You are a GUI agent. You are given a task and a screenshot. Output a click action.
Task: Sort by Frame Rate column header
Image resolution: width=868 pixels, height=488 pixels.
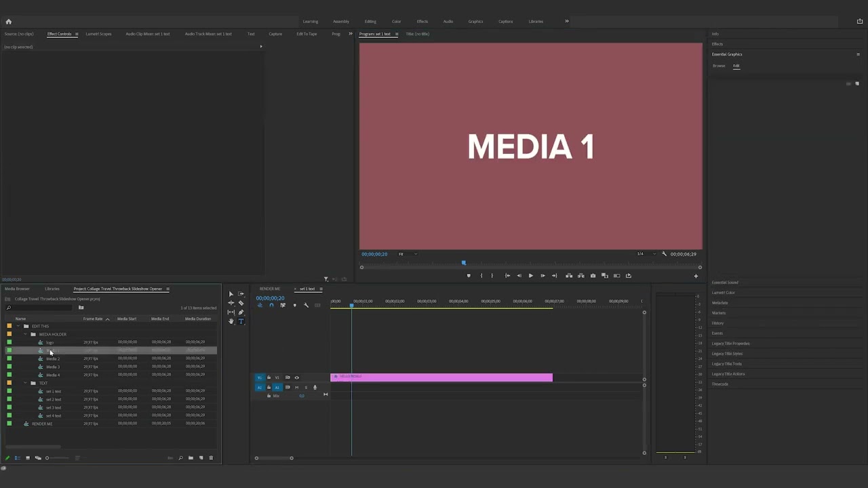coord(93,319)
